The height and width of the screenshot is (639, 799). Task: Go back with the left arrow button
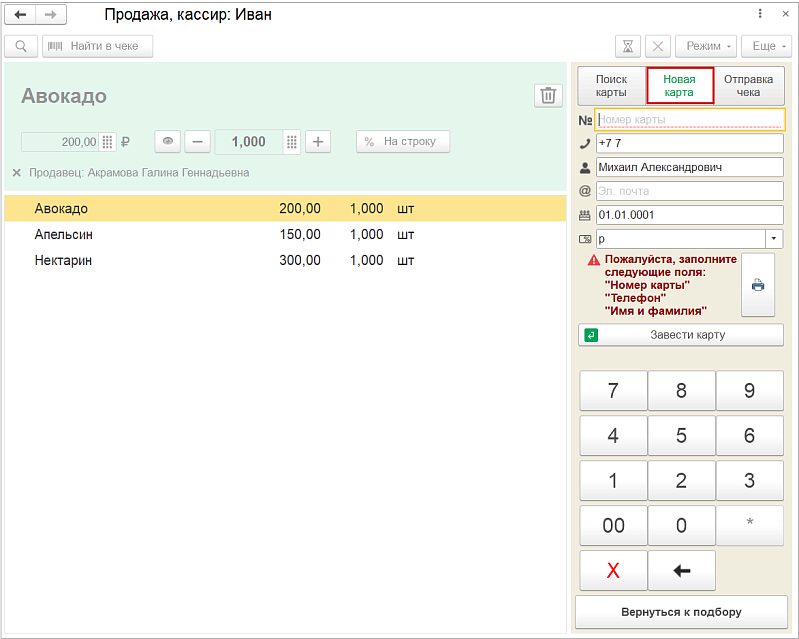(20, 15)
